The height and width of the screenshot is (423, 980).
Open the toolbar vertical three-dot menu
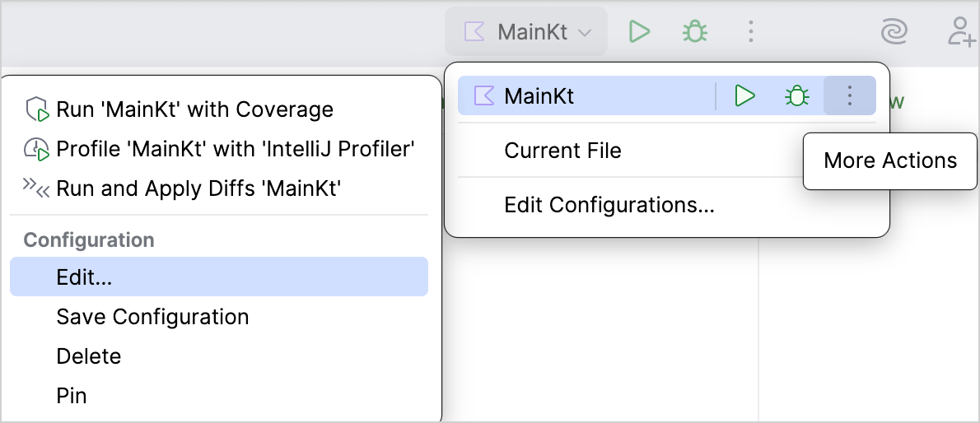click(x=750, y=31)
